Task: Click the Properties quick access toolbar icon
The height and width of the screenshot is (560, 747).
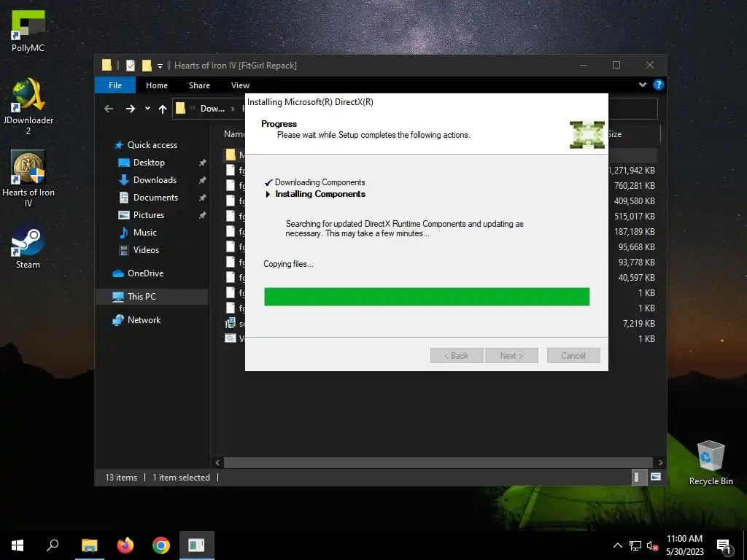Action: point(131,65)
